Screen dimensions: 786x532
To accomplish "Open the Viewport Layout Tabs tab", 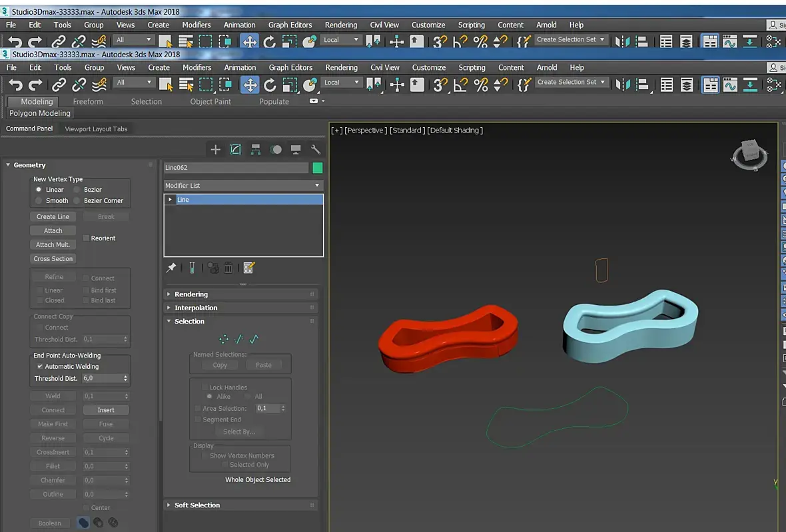I will click(x=96, y=129).
